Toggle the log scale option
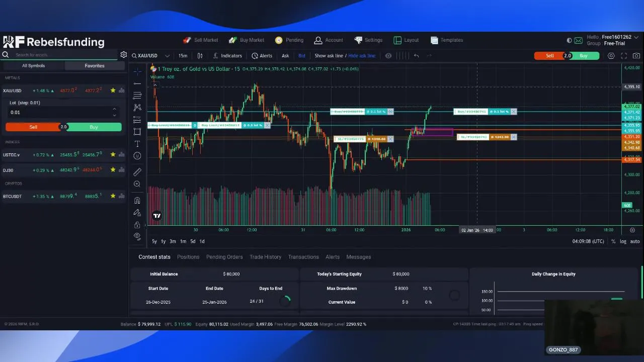Image resolution: width=644 pixels, height=362 pixels. tap(623, 241)
